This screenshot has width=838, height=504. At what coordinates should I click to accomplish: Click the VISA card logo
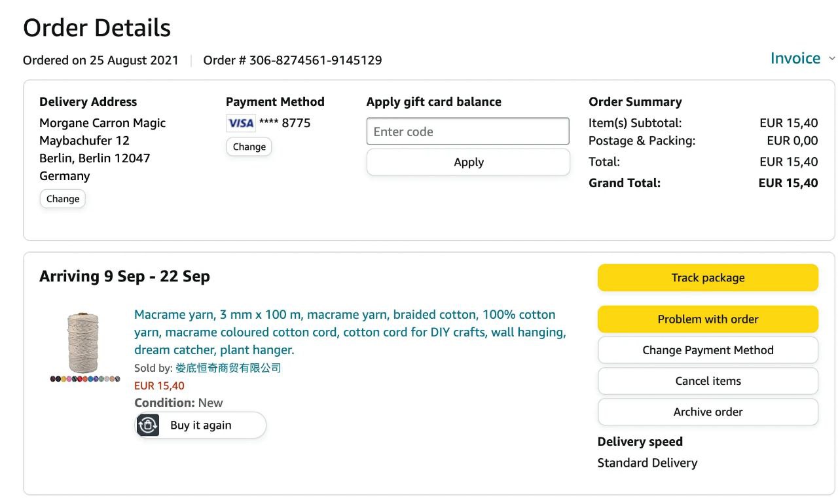[x=241, y=123]
